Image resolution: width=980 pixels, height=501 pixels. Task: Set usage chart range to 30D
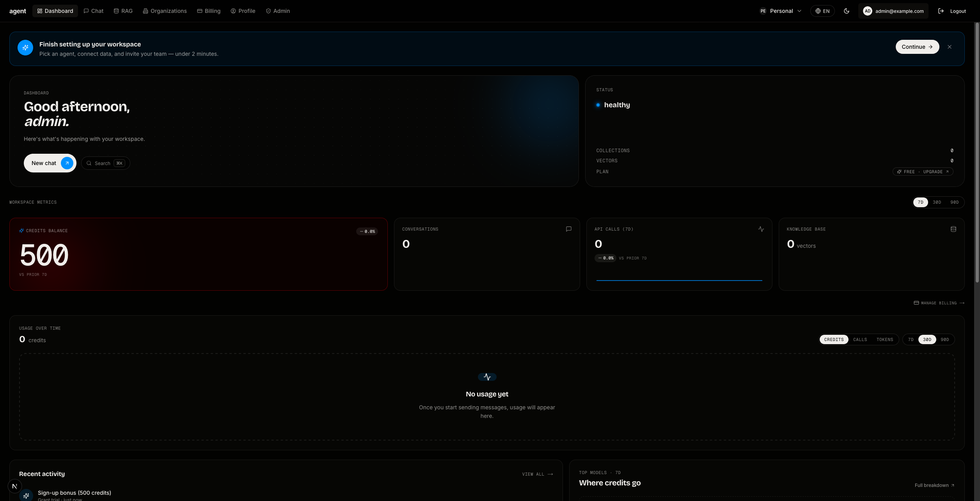(x=927, y=339)
